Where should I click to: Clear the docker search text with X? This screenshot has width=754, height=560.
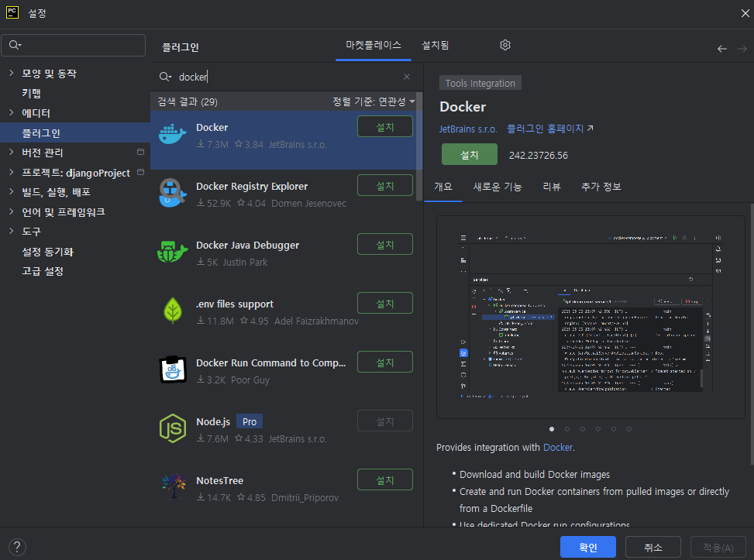pyautogui.click(x=407, y=77)
